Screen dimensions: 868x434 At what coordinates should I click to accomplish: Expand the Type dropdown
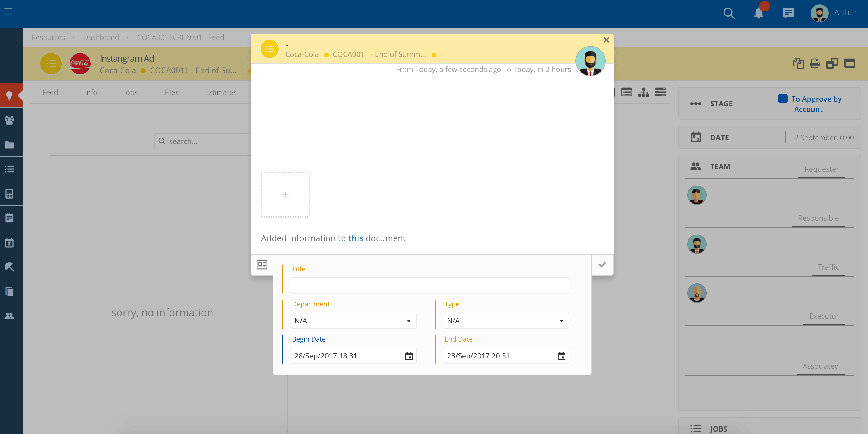point(506,321)
